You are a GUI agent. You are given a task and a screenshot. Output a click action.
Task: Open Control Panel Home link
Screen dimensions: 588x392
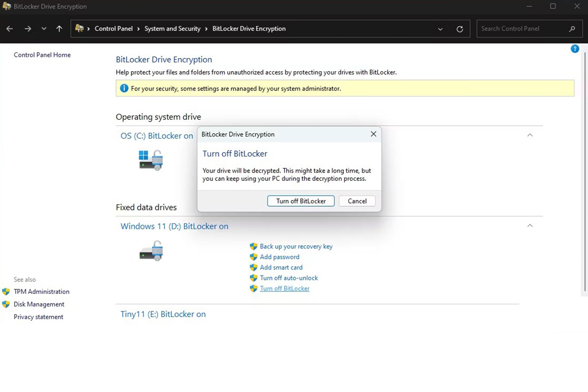(x=42, y=55)
